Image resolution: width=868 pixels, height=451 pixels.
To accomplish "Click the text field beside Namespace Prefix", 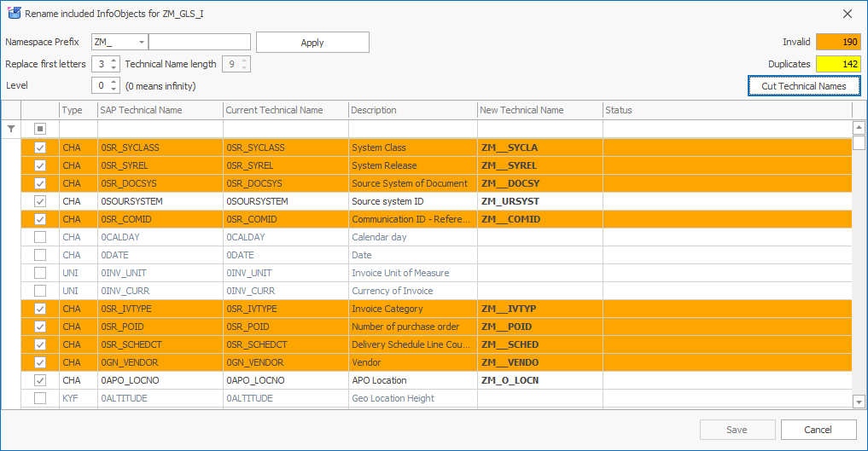I will (200, 43).
